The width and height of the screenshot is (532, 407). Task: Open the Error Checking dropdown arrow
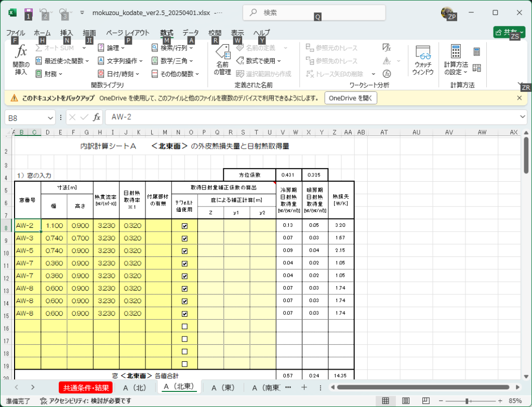coord(398,61)
